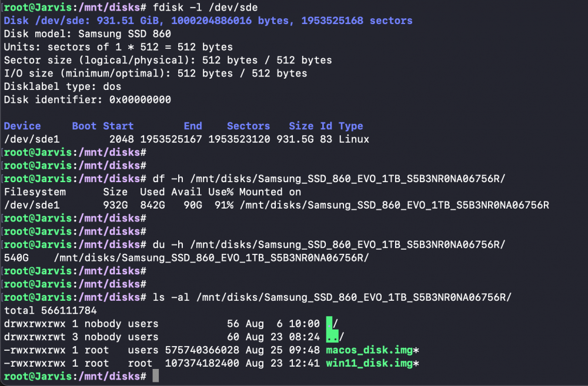
Task: Click the '540G' du result value
Action: (16, 258)
